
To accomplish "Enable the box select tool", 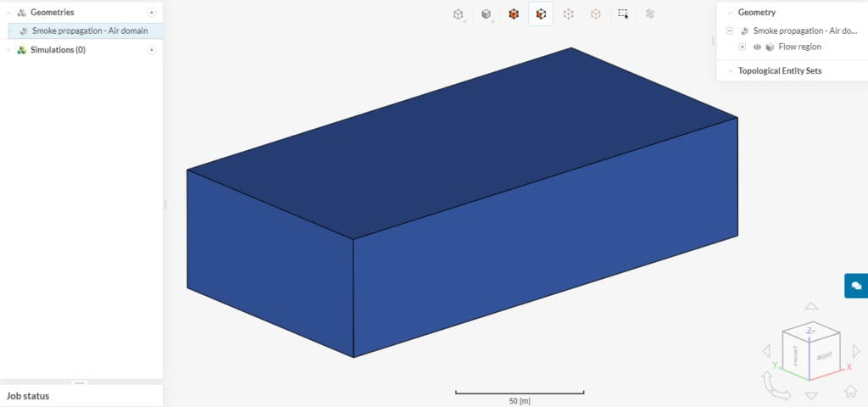I will point(623,14).
